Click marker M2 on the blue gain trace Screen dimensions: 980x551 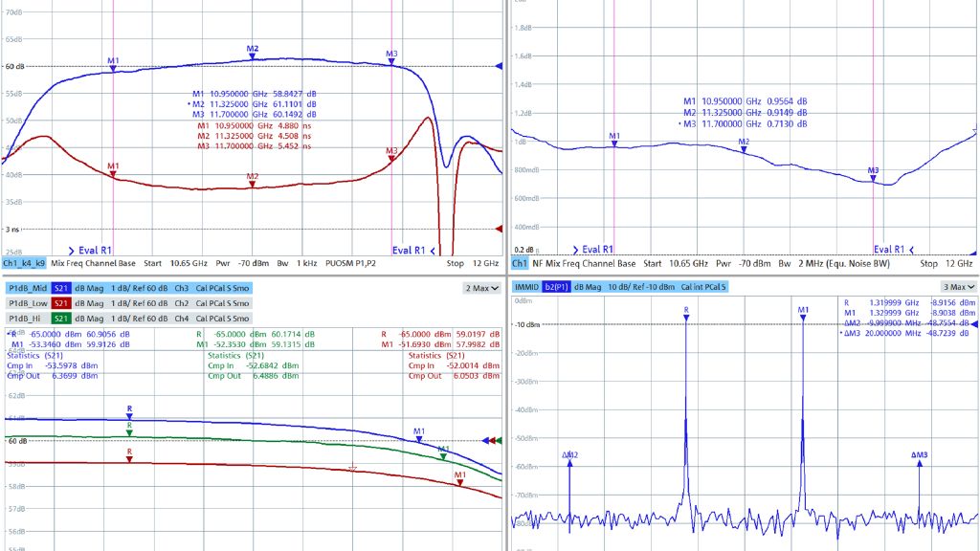(251, 54)
